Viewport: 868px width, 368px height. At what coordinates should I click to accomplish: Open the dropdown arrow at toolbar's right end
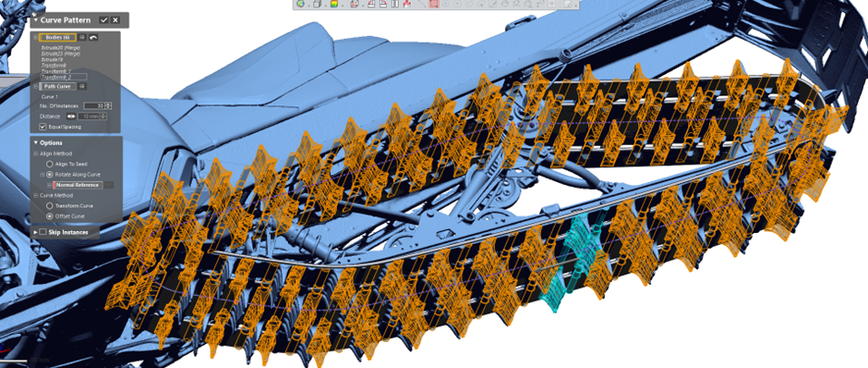pyautogui.click(x=575, y=6)
